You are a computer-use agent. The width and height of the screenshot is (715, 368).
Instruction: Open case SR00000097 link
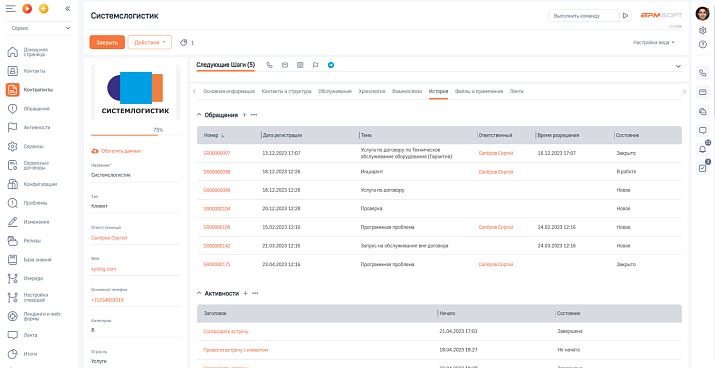217,153
